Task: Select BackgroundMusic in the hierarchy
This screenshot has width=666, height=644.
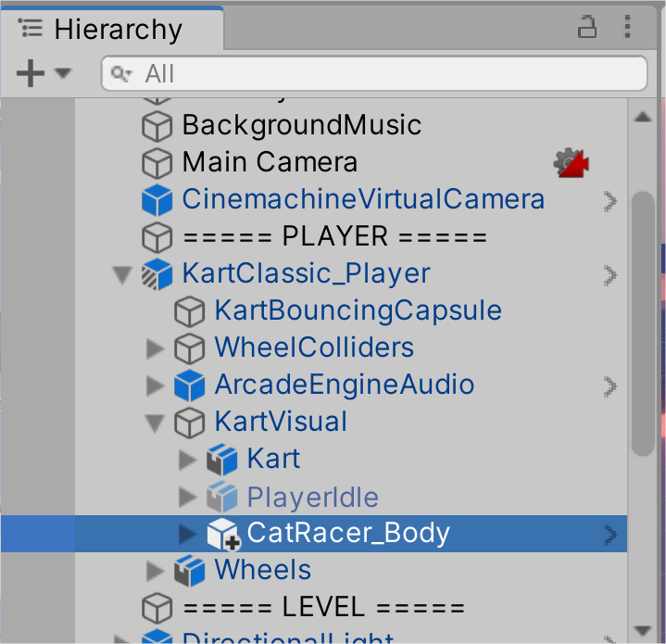Action: click(302, 125)
